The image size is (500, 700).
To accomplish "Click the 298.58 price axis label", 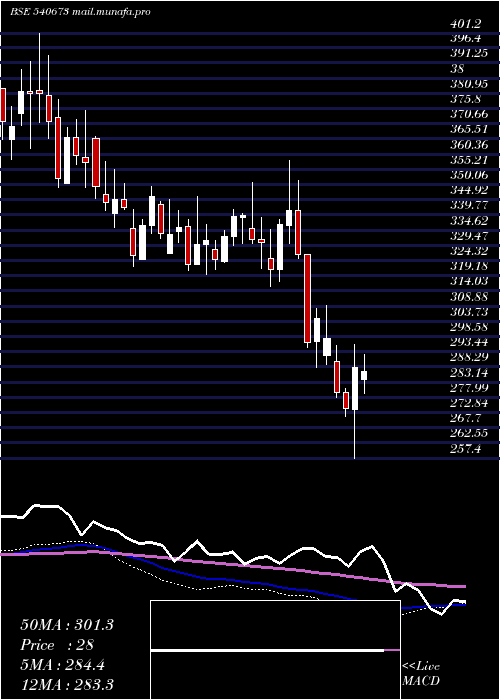I will (x=469, y=327).
